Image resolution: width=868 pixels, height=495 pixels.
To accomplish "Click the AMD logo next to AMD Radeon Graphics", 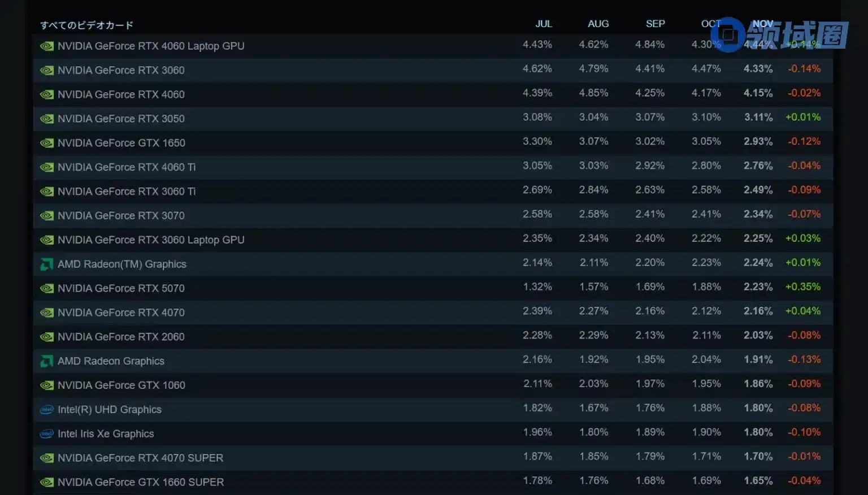I will click(47, 361).
